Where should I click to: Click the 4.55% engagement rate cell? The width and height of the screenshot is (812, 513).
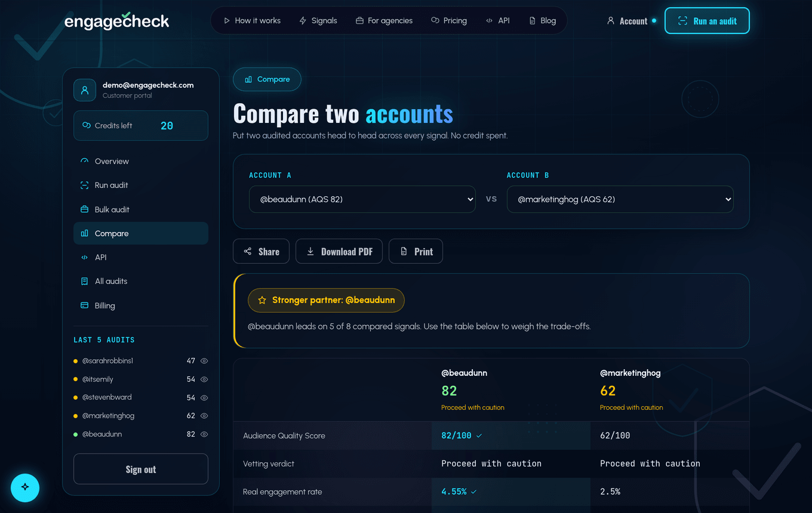coord(511,492)
